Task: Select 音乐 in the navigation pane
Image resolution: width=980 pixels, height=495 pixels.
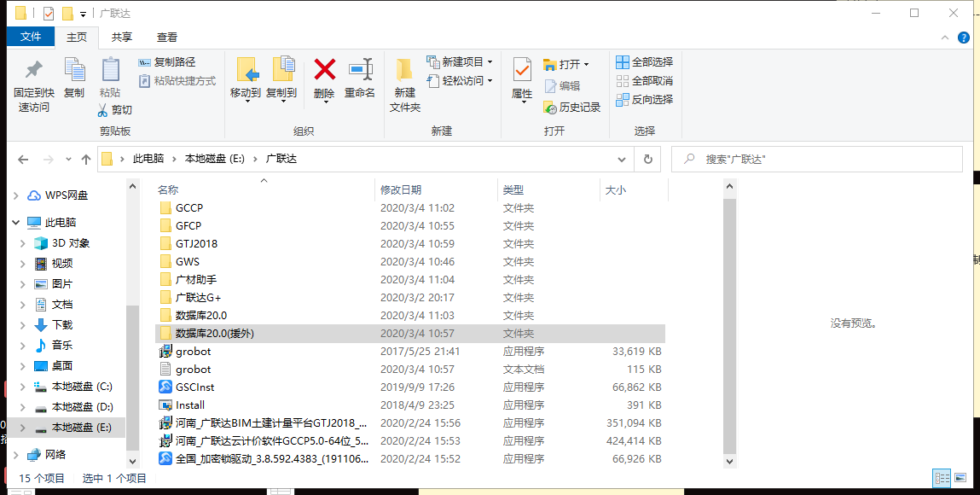Action: (x=62, y=345)
